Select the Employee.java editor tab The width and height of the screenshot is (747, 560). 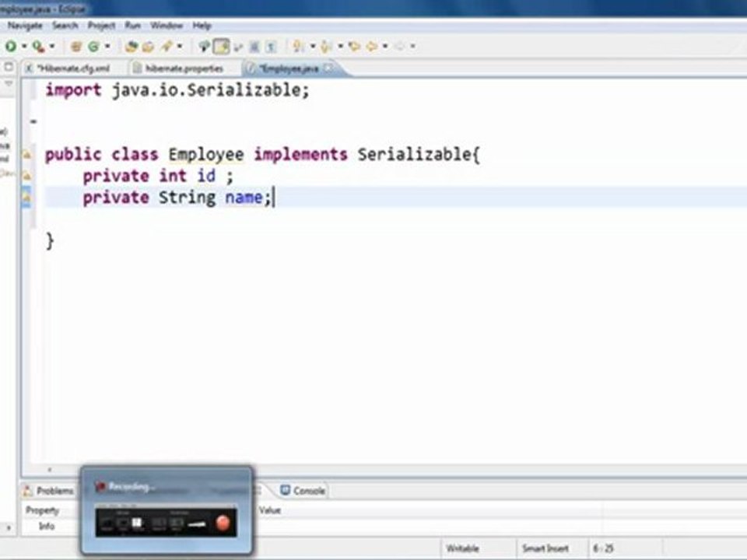point(289,69)
